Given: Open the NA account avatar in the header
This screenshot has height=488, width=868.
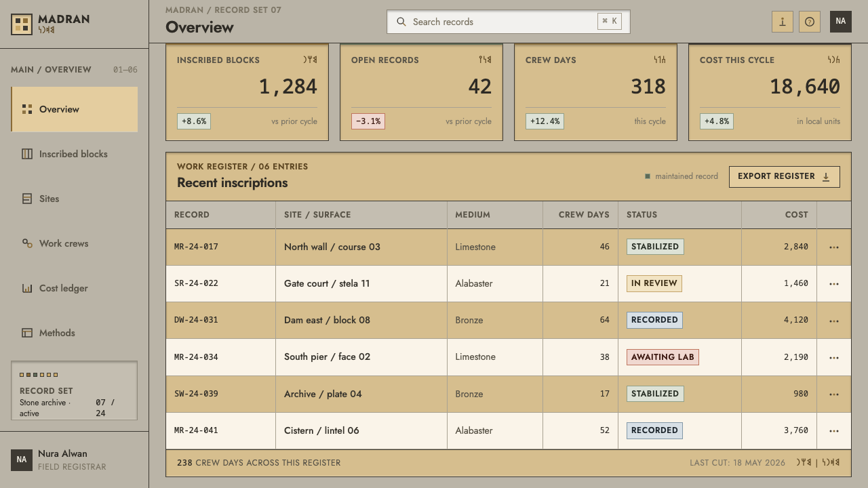Looking at the screenshot, I should tap(841, 22).
